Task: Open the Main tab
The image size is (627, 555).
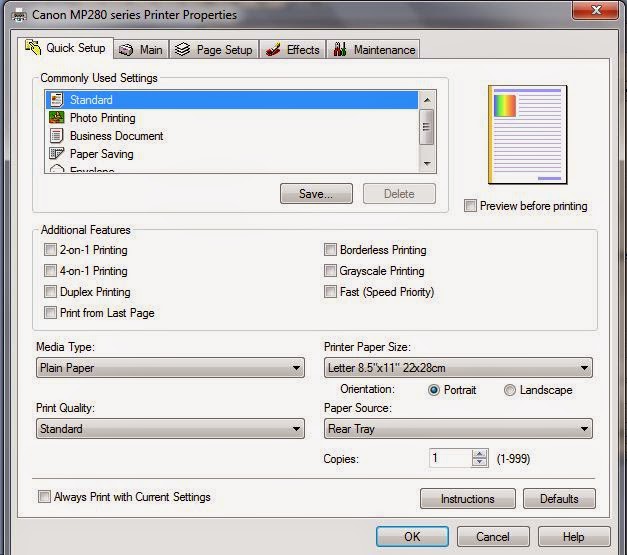Action: [141, 50]
